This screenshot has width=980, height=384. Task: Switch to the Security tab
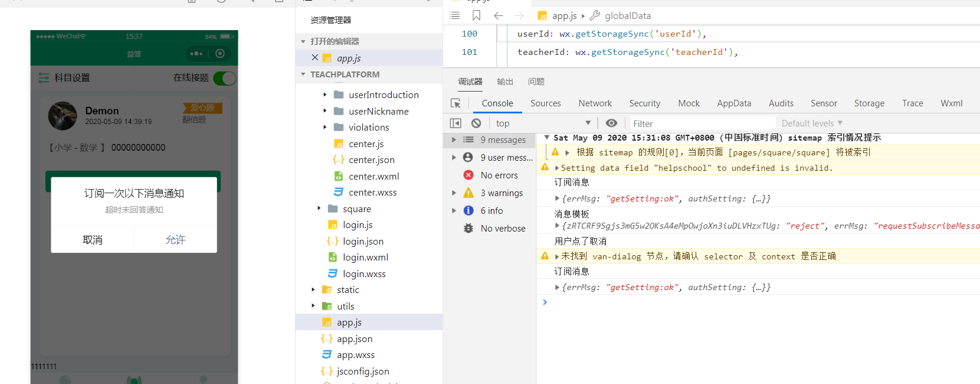click(645, 103)
